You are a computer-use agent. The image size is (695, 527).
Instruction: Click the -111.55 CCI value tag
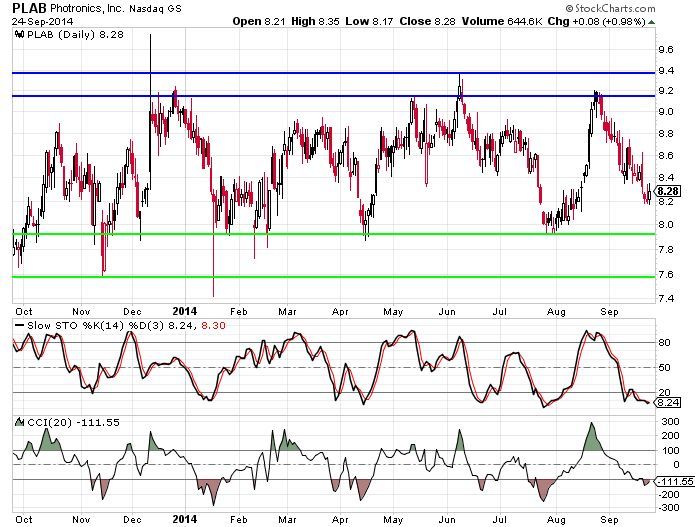[x=674, y=481]
